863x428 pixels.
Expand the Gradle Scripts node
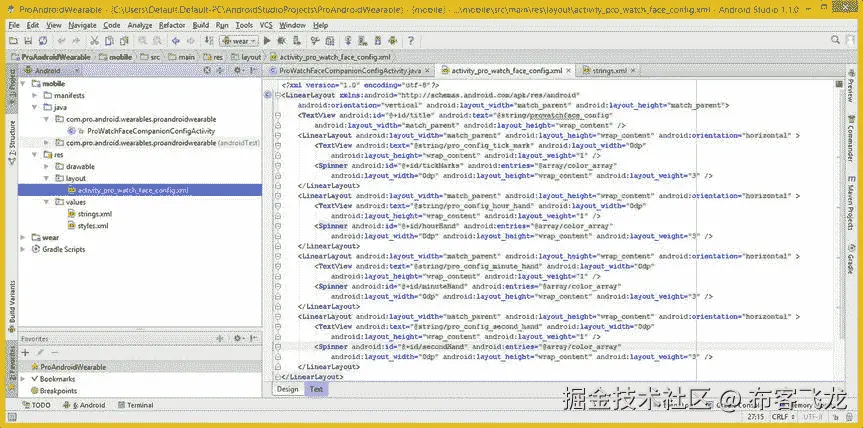(x=23, y=249)
